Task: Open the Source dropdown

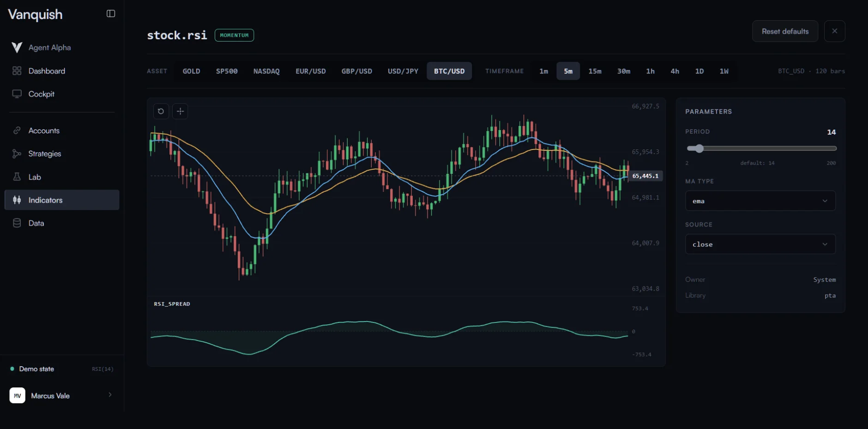Action: [x=760, y=244]
